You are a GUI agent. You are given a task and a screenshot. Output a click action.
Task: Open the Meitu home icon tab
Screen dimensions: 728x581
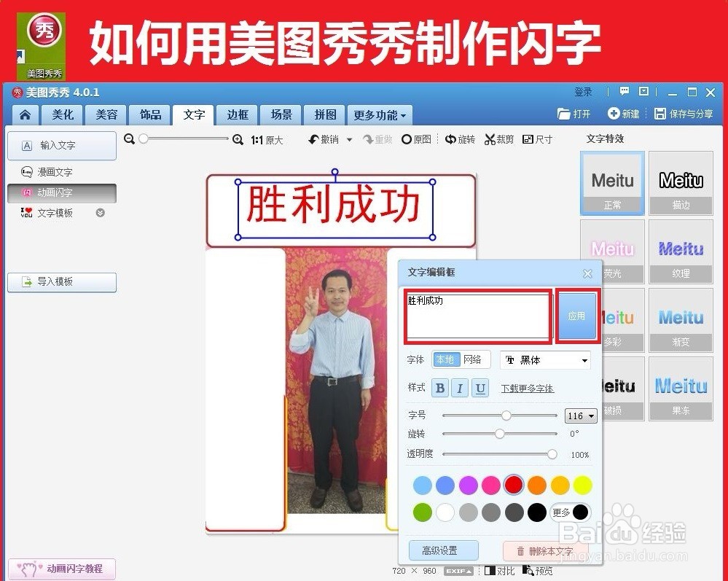[x=25, y=114]
